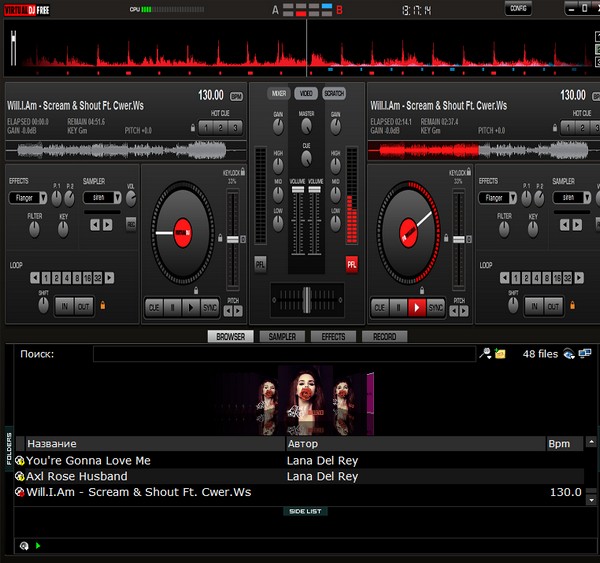Click the CONFIG button
The width and height of the screenshot is (600, 563).
click(x=518, y=8)
